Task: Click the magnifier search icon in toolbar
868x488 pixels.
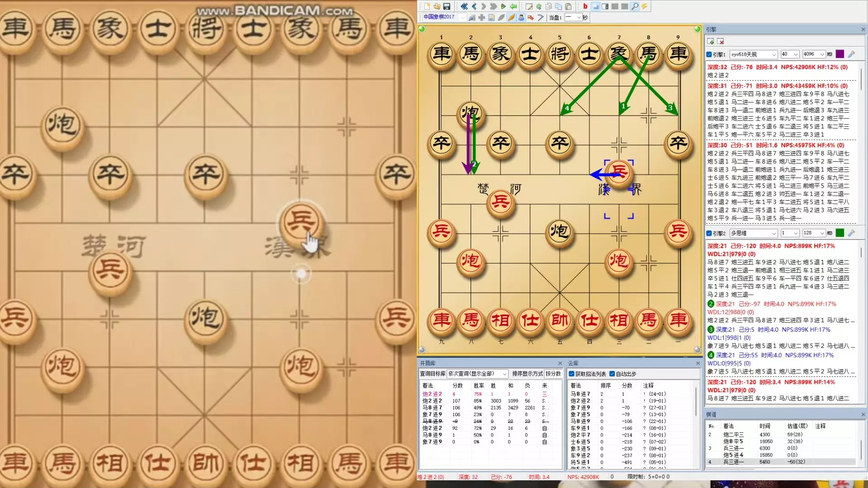Action: (635, 6)
